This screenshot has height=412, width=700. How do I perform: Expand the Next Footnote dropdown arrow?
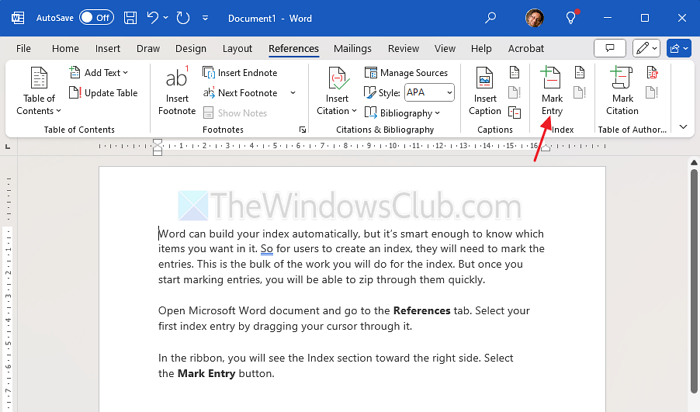click(x=293, y=93)
